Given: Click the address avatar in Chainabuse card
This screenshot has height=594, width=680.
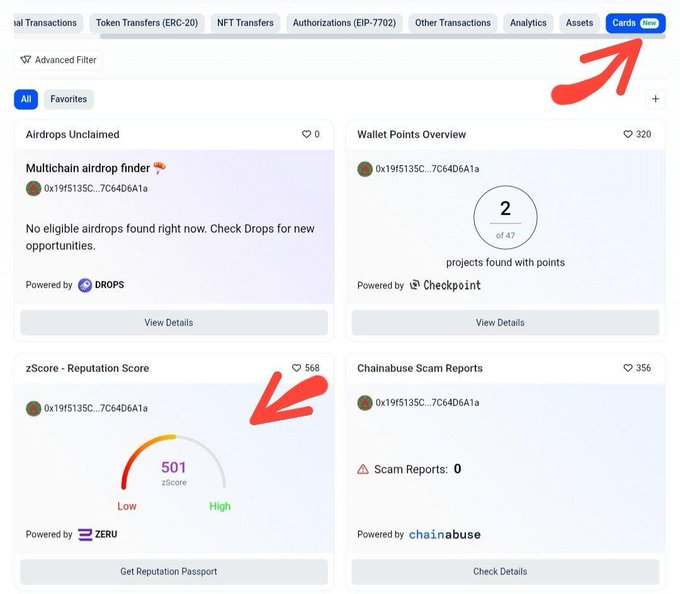Looking at the screenshot, I should point(365,403).
